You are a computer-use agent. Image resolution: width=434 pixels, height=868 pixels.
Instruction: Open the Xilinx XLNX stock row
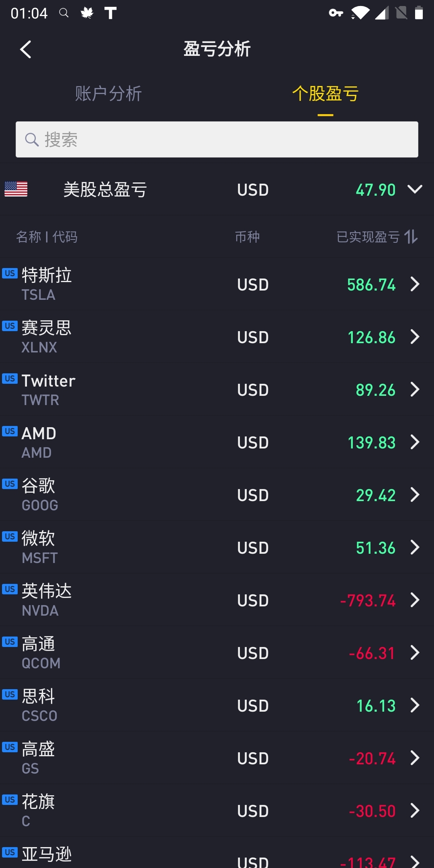[217, 337]
